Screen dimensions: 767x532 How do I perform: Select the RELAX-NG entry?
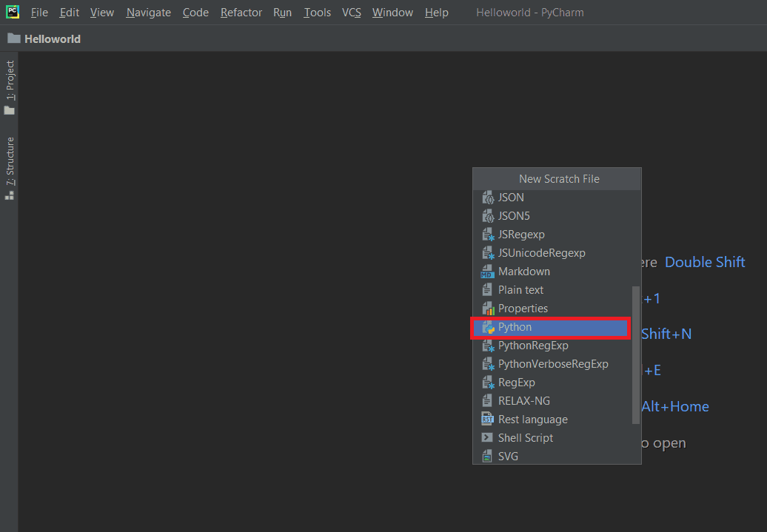pyautogui.click(x=522, y=400)
